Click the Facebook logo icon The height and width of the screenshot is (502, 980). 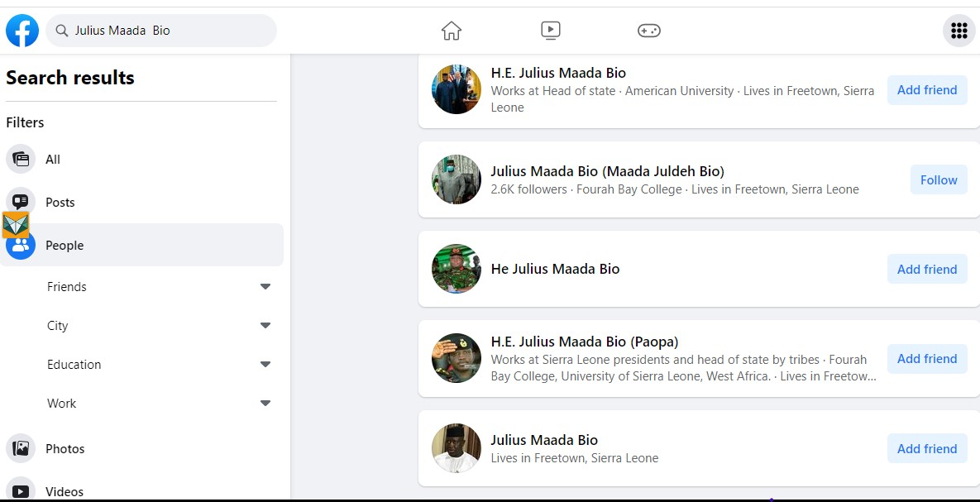22,31
